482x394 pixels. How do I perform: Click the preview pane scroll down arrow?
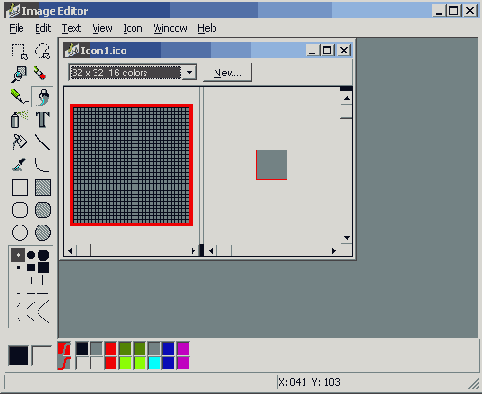347,238
